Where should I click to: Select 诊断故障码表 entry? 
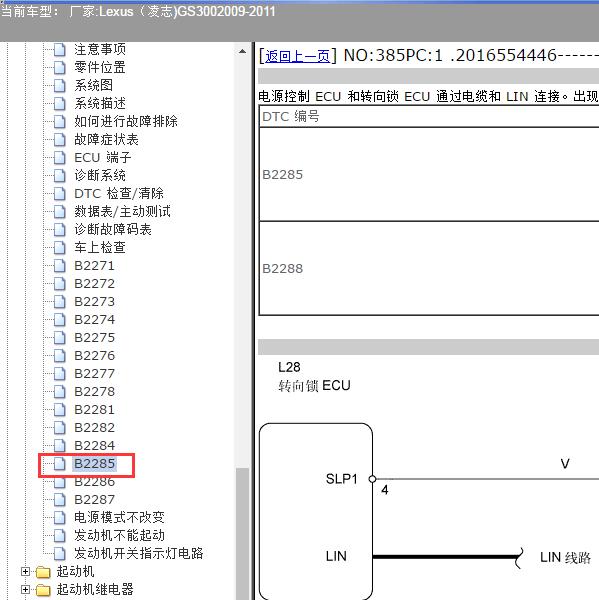click(x=113, y=229)
